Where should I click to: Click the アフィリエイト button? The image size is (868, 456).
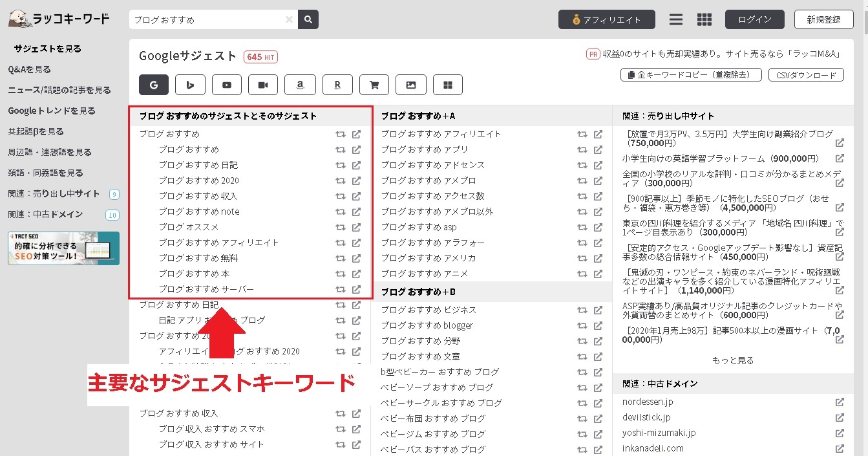click(607, 19)
